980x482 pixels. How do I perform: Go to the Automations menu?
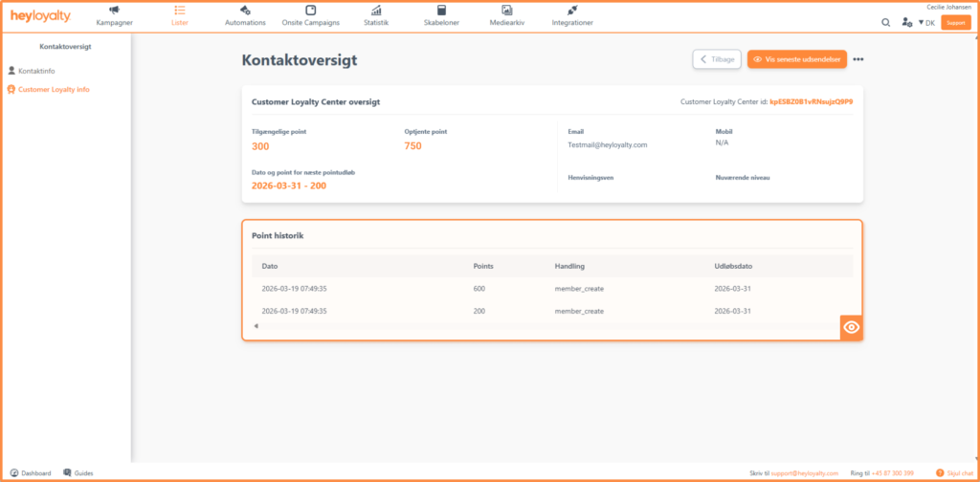[245, 23]
